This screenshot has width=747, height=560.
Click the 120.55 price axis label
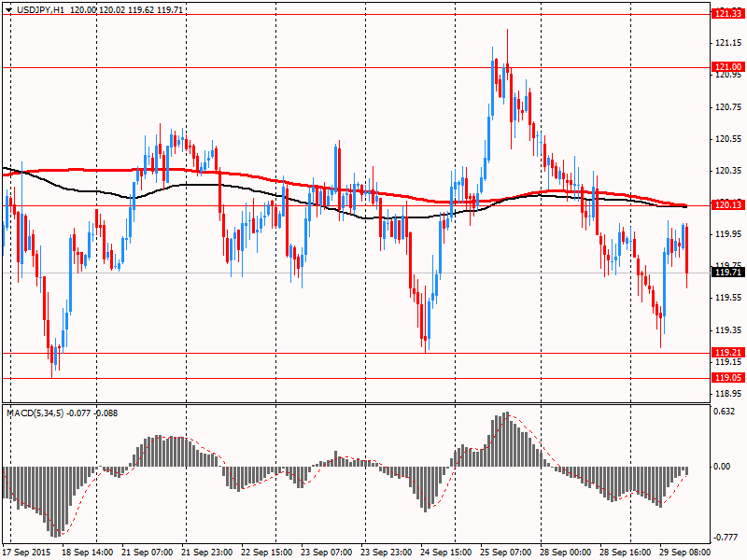(x=727, y=139)
